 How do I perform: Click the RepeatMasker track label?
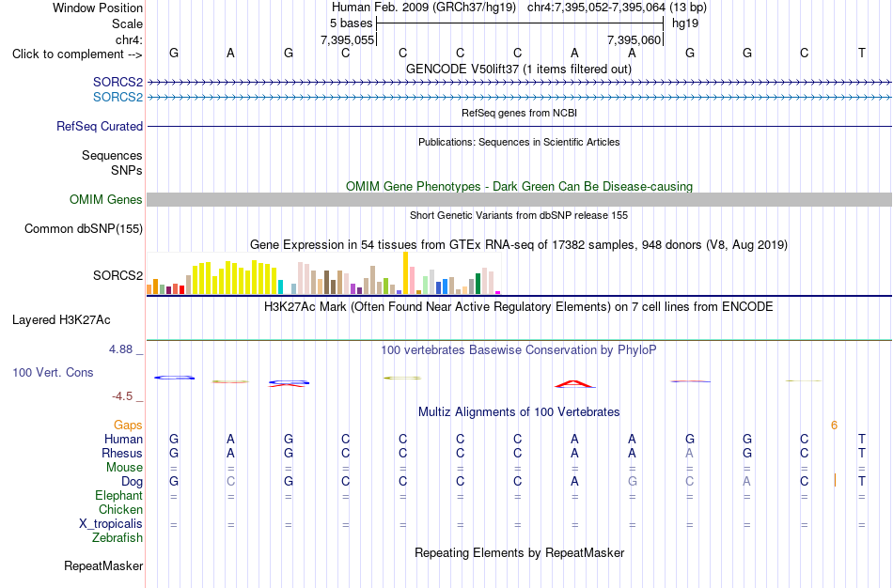click(103, 565)
